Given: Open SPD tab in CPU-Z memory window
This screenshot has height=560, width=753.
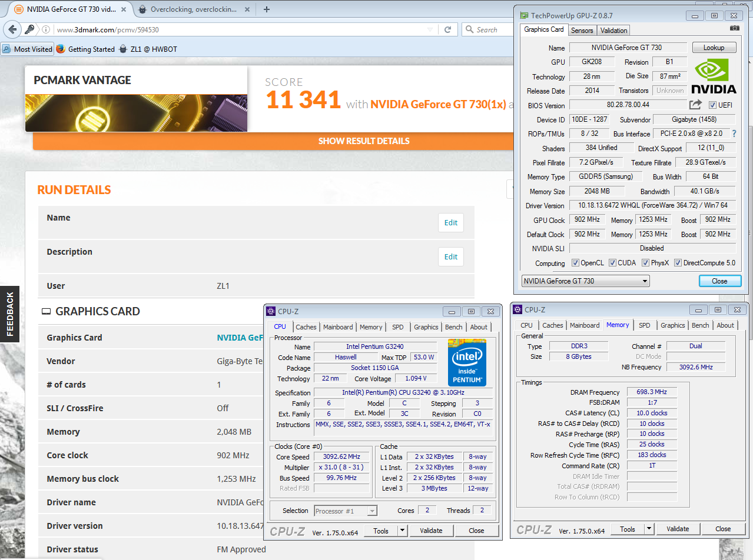Looking at the screenshot, I should coord(645,325).
